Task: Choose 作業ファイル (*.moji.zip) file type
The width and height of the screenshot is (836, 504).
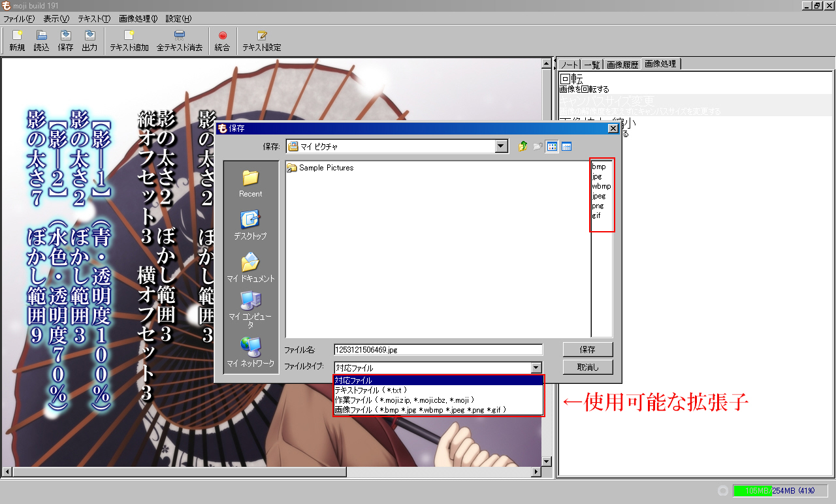Action: tap(438, 400)
